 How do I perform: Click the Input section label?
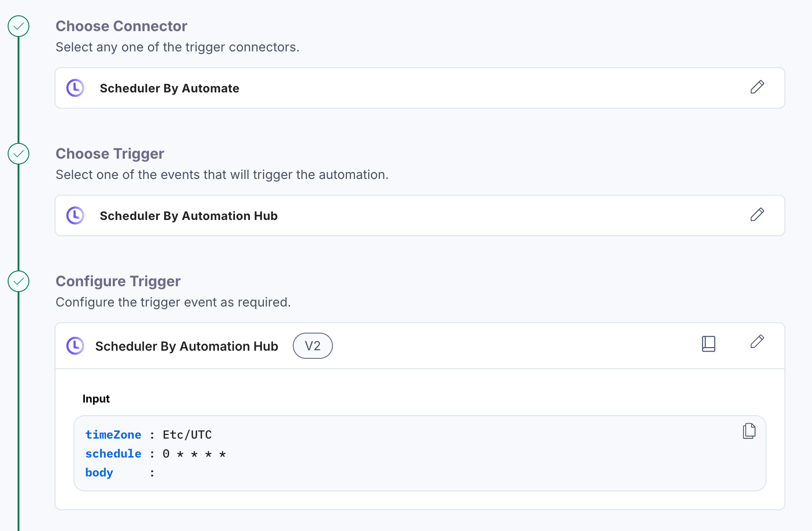click(96, 399)
